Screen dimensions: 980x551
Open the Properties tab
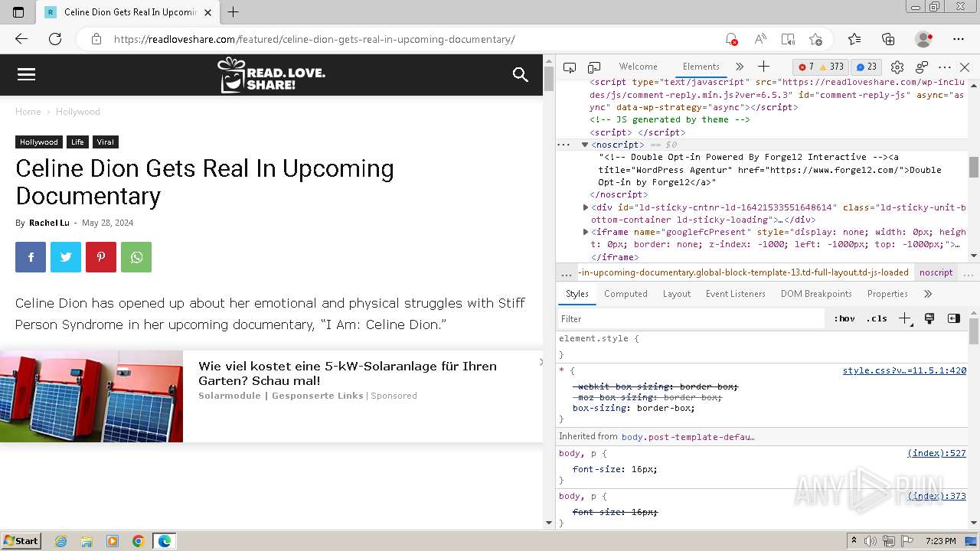887,294
